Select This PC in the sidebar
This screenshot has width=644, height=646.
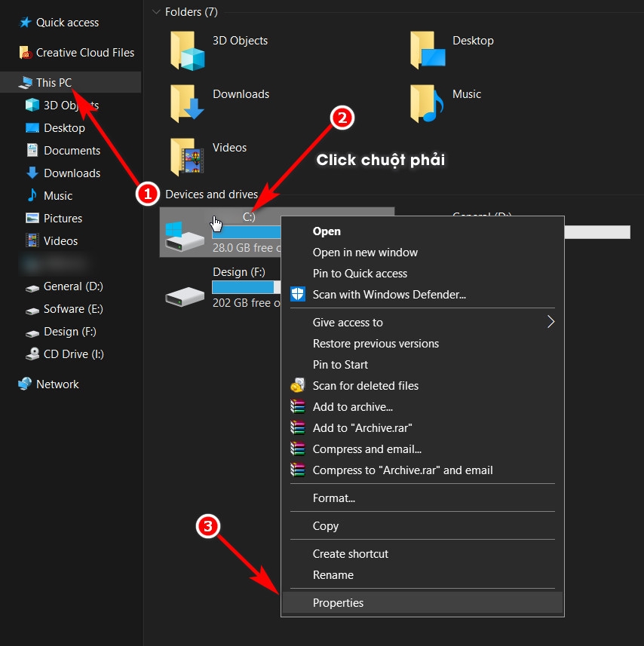(53, 81)
